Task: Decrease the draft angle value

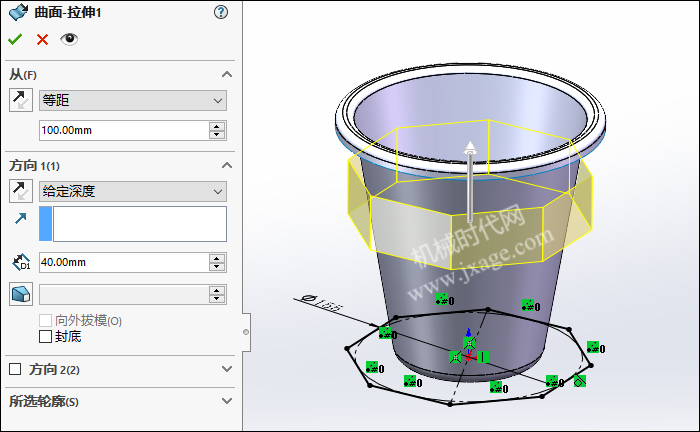Action: [217, 299]
